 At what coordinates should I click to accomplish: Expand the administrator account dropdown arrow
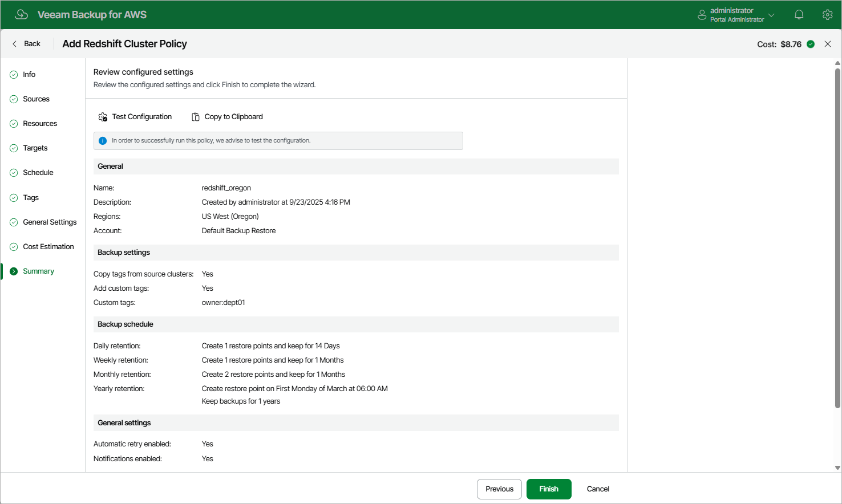coord(771,15)
